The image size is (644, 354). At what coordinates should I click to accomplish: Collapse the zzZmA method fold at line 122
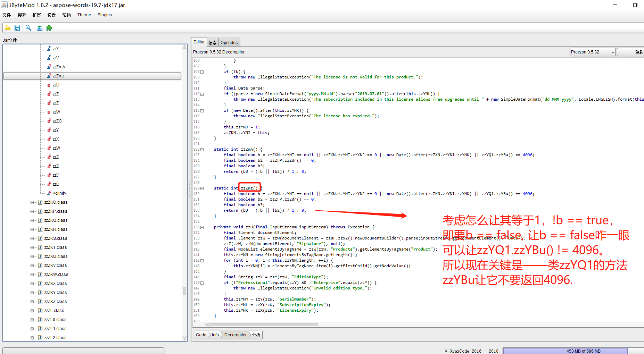click(x=202, y=150)
